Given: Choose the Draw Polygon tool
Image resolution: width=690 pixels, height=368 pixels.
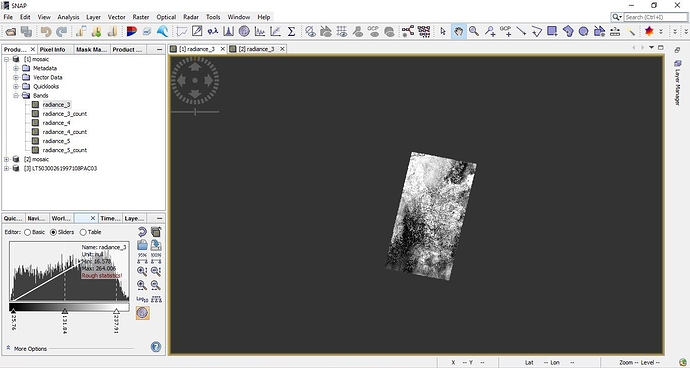Looking at the screenshot, I should 568,31.
